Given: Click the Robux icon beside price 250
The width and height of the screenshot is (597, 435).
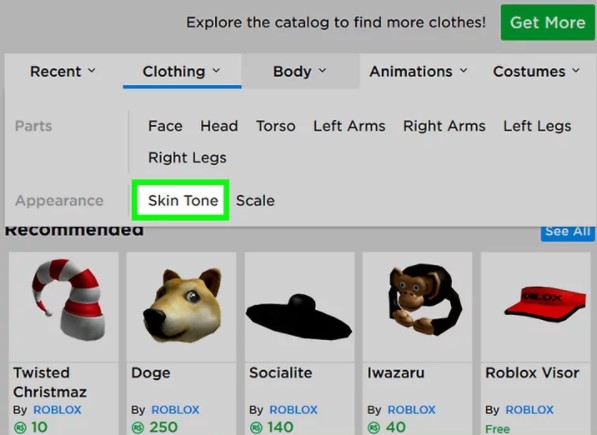Looking at the screenshot, I should pyautogui.click(x=137, y=428).
